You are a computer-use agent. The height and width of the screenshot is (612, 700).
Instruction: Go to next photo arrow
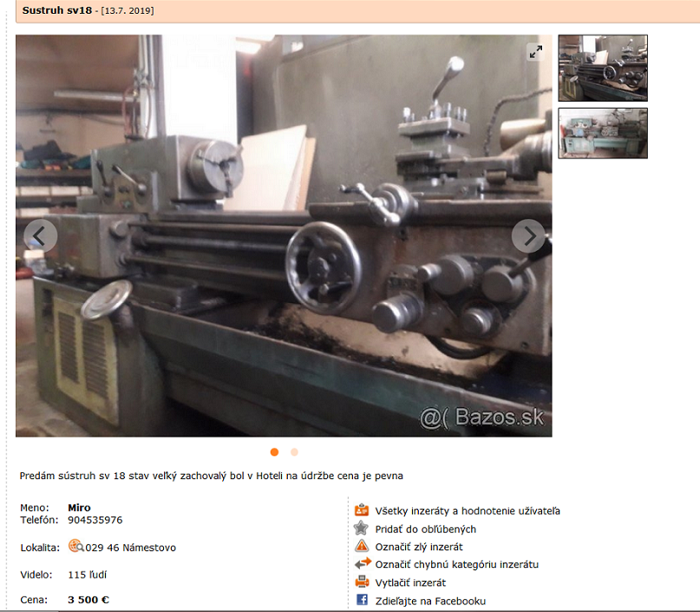click(x=528, y=235)
